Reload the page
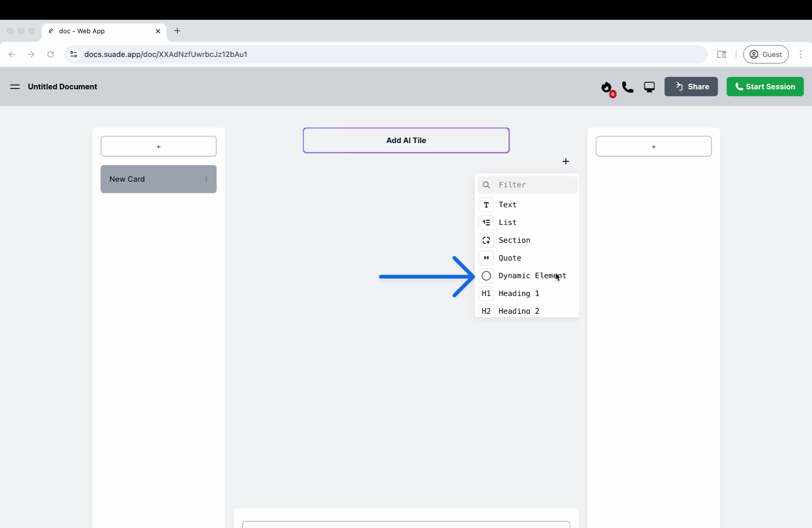Viewport: 812px width, 528px height. click(x=50, y=55)
